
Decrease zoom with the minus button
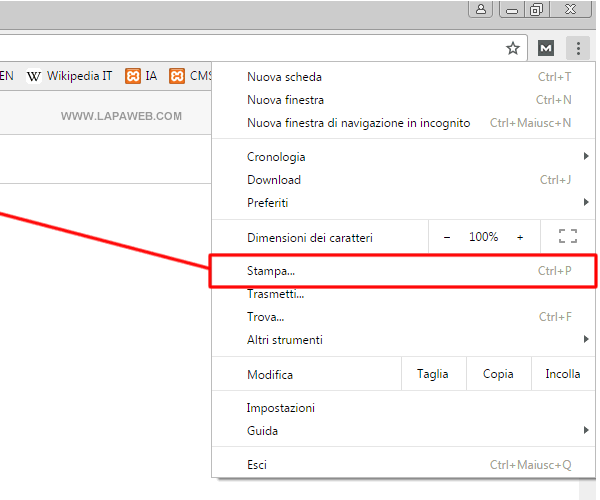click(447, 237)
